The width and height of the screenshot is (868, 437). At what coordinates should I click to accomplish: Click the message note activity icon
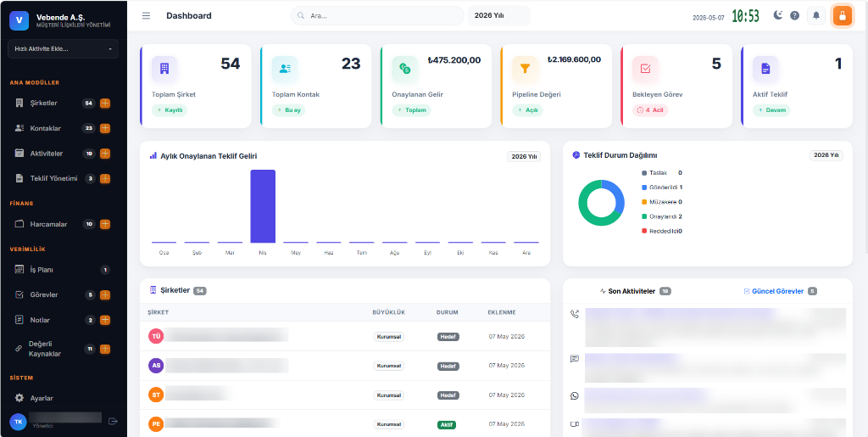[x=575, y=358]
